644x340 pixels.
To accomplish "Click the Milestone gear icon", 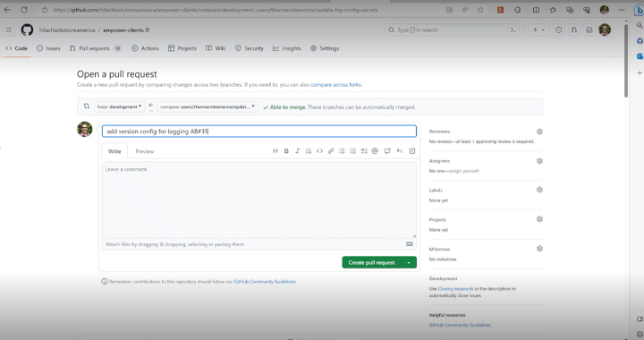I will click(539, 249).
